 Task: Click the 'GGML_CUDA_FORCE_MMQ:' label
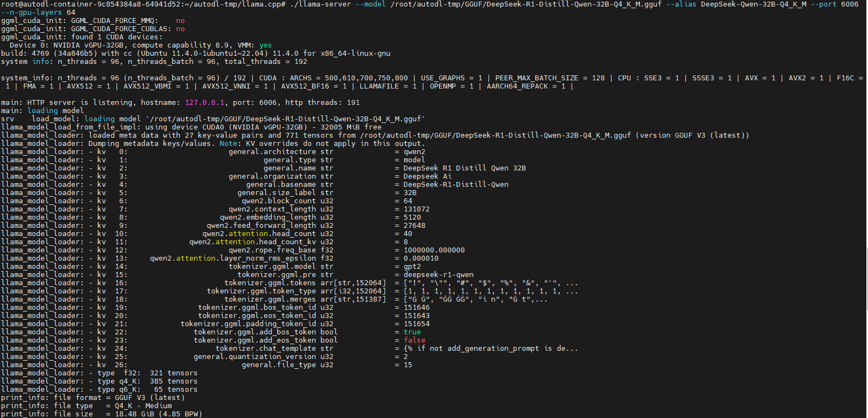tap(114, 21)
